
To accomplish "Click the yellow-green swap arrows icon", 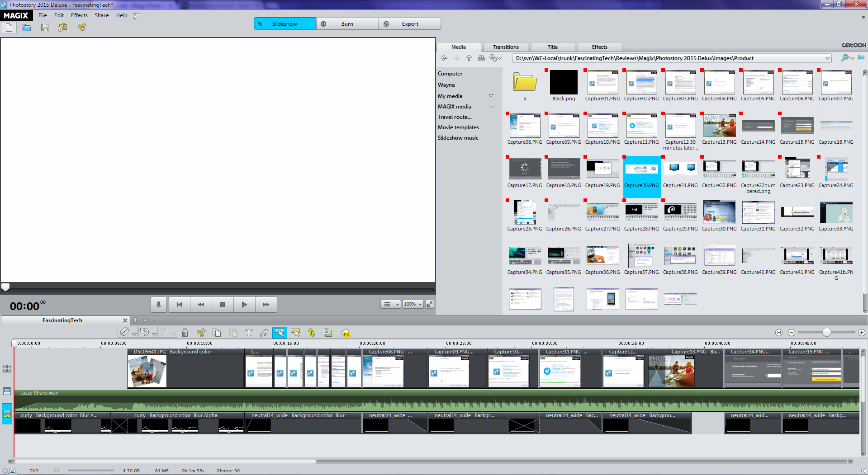I will [x=312, y=333].
